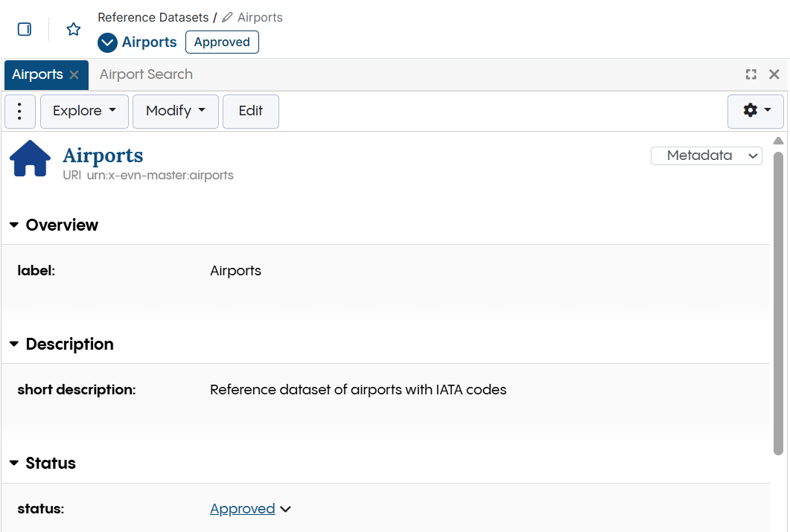Collapse the Overview section
The image size is (790, 532).
pyautogui.click(x=14, y=225)
